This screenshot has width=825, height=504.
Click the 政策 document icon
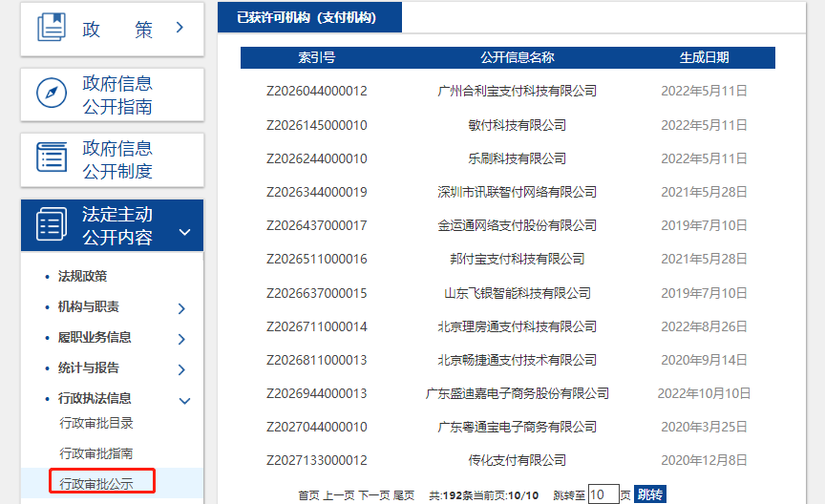[x=52, y=28]
